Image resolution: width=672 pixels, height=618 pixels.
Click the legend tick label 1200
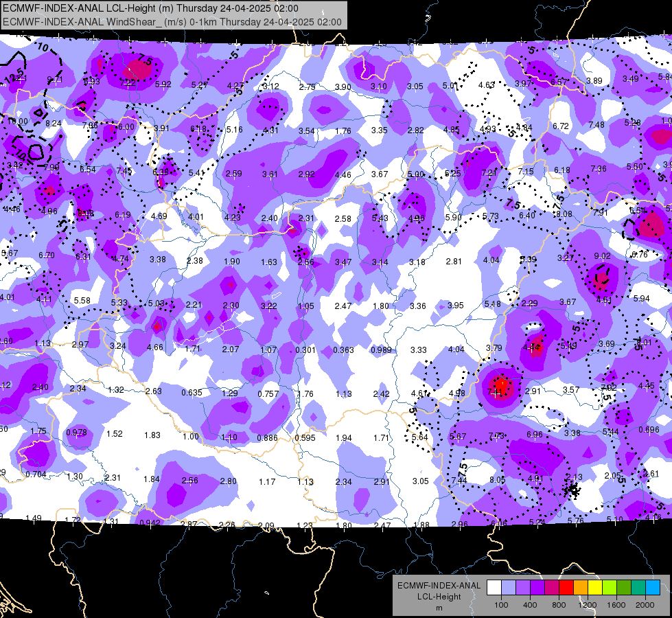[587, 605]
